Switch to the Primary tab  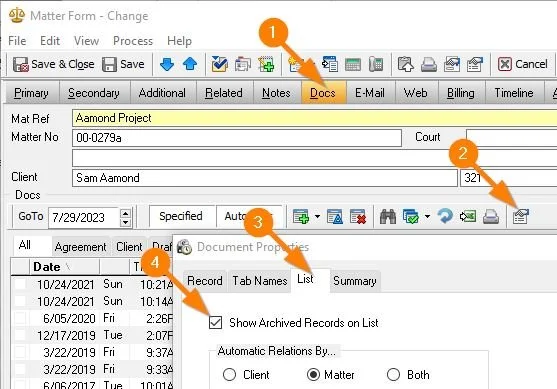click(31, 93)
